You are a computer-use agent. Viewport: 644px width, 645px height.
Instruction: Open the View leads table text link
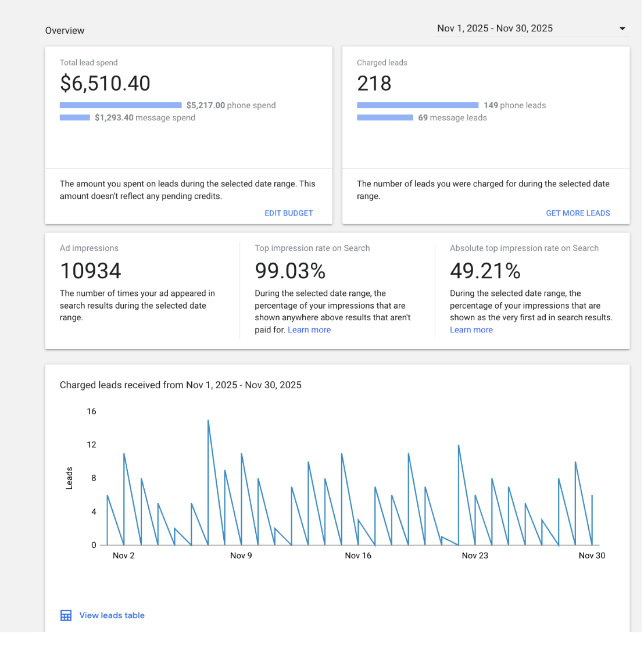pos(112,615)
